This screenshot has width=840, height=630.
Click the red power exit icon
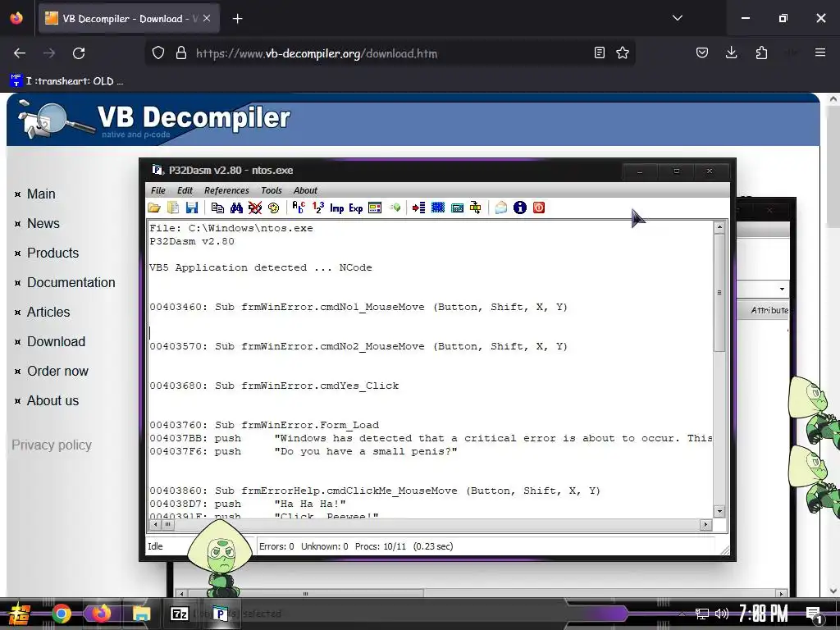(539, 208)
